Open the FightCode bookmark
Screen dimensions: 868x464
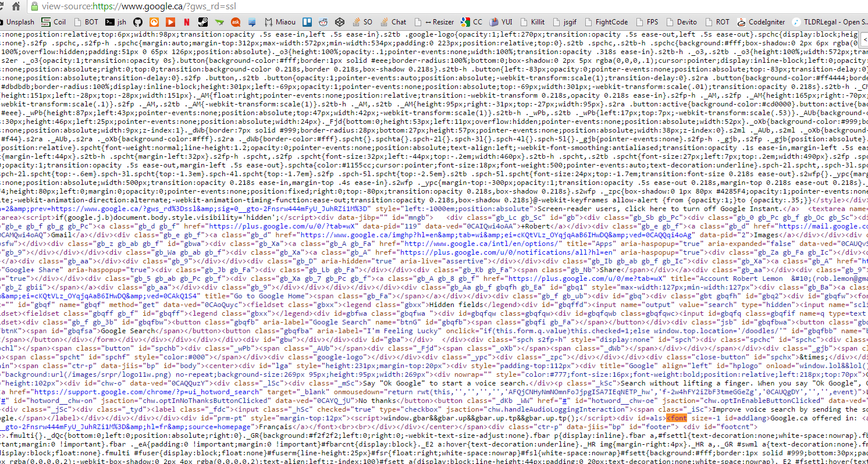(606, 22)
